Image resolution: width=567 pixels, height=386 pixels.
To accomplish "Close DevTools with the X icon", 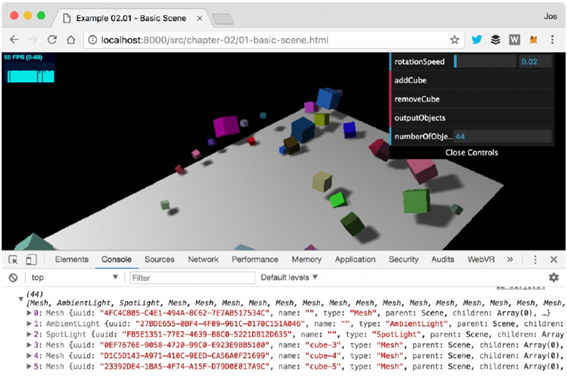I will point(554,259).
